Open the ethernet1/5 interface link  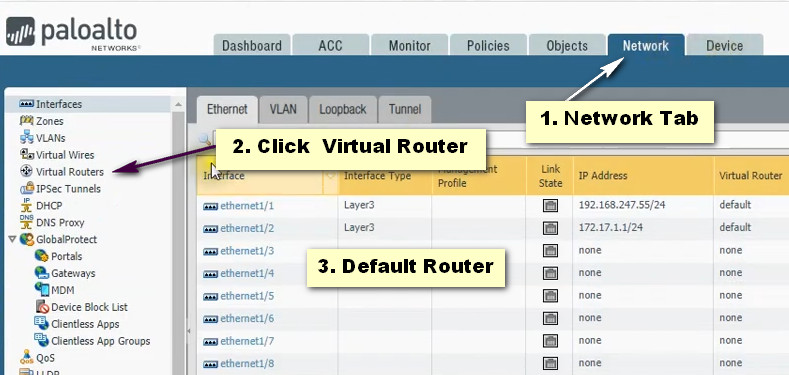click(247, 296)
